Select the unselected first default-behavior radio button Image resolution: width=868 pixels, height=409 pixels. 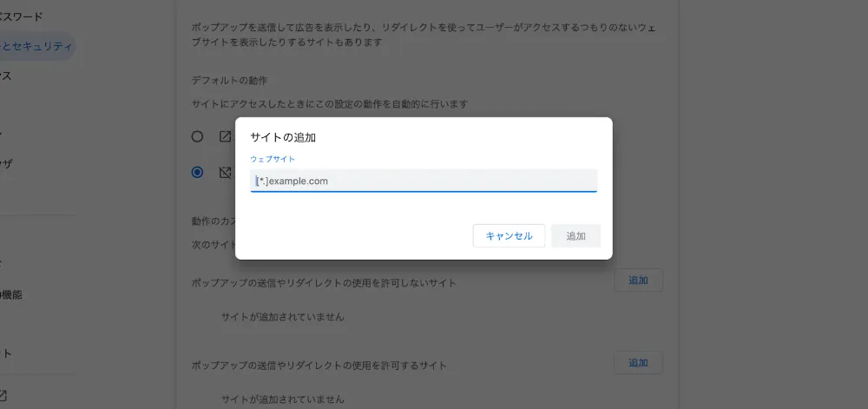pyautogui.click(x=197, y=136)
